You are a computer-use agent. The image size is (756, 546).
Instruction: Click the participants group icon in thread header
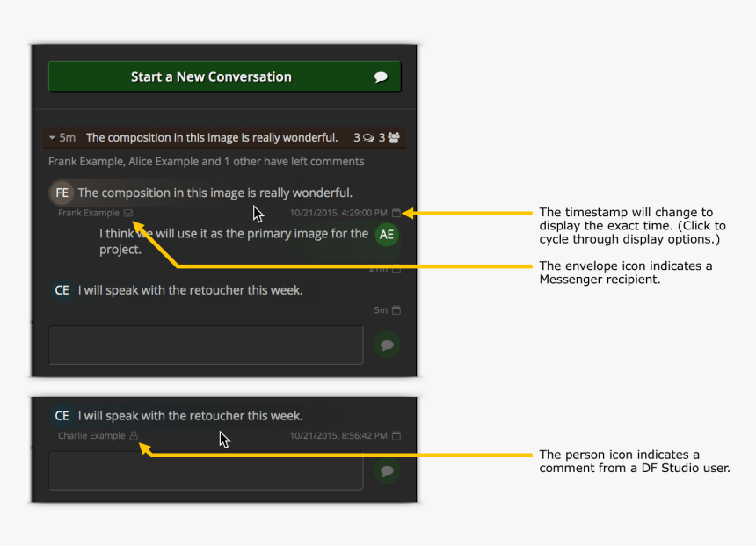[394, 138]
